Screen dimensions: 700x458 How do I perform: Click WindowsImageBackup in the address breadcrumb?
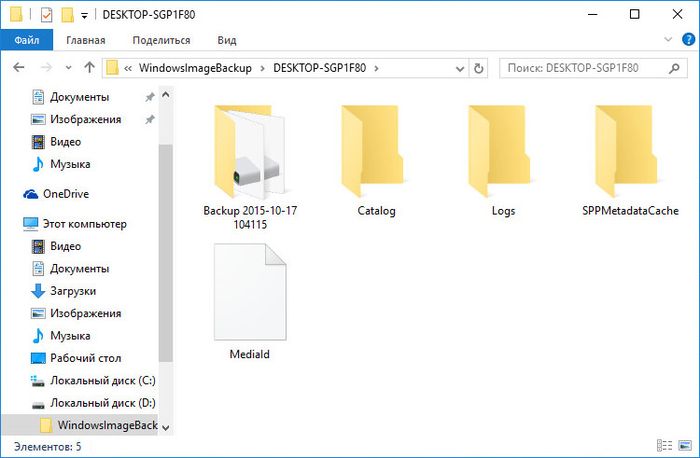point(195,68)
